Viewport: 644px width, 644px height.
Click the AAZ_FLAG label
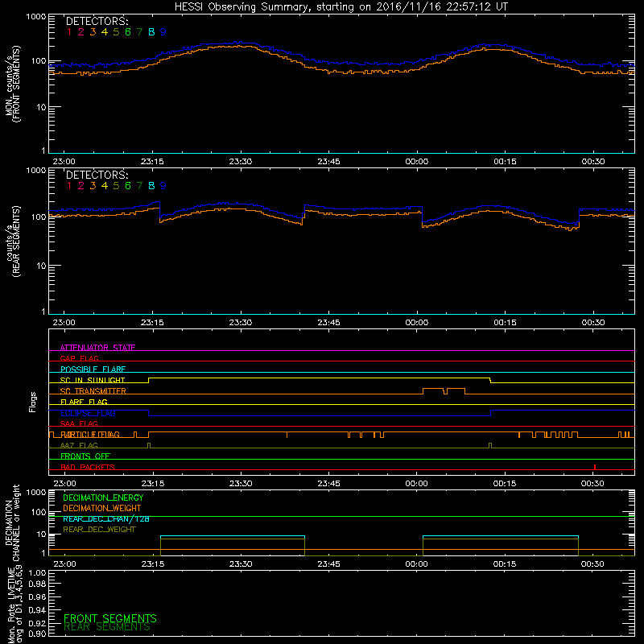[x=79, y=445]
